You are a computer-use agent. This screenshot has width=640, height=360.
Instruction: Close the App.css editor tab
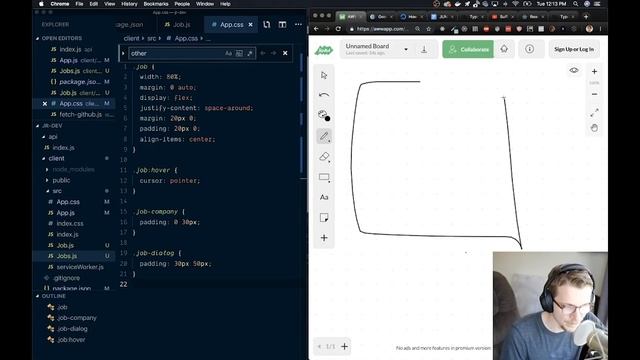(251, 24)
